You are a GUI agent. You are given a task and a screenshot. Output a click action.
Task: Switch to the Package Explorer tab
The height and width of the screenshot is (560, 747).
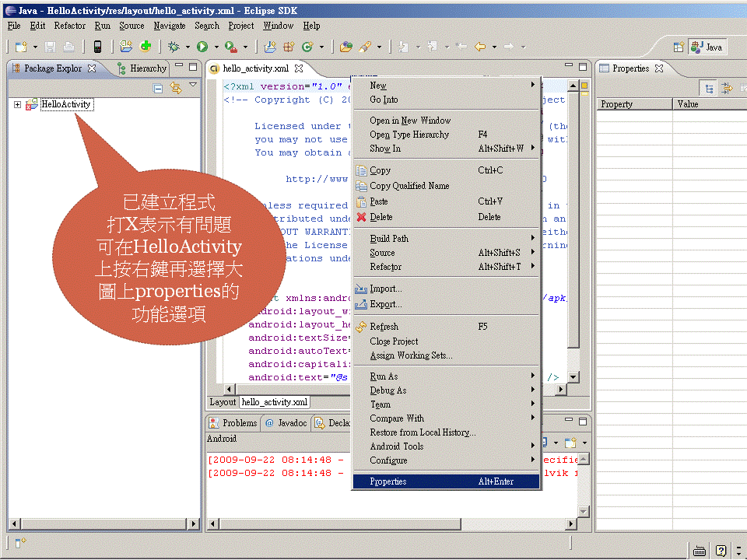(53, 68)
